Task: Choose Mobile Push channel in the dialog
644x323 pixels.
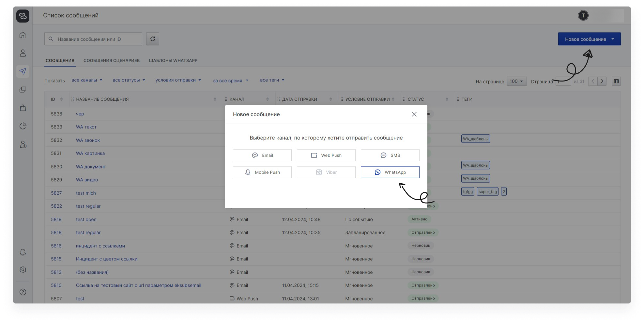Action: tap(262, 172)
